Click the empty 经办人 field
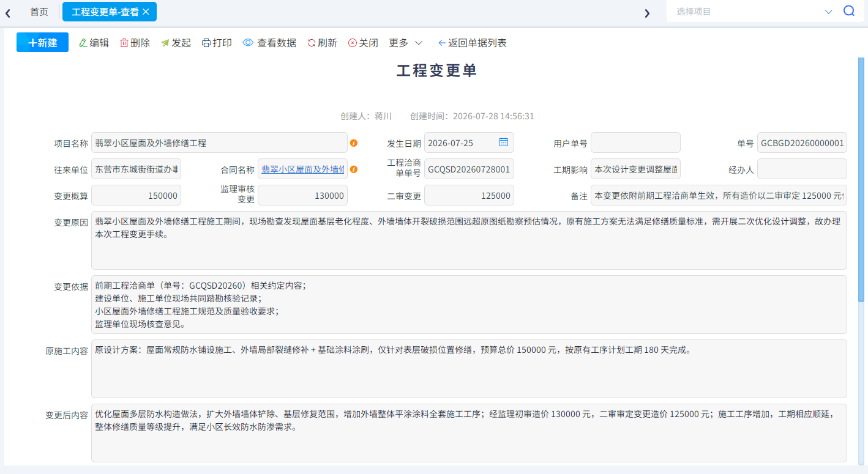Image resolution: width=868 pixels, height=474 pixels. click(x=802, y=169)
